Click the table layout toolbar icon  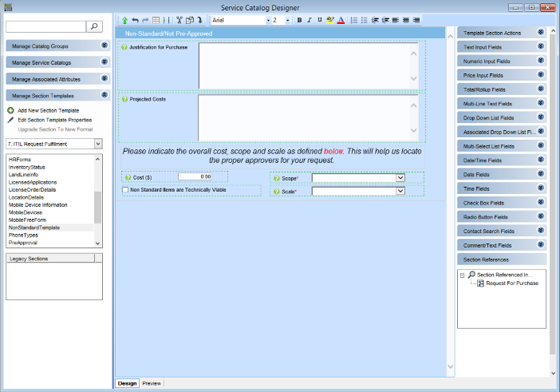156,20
